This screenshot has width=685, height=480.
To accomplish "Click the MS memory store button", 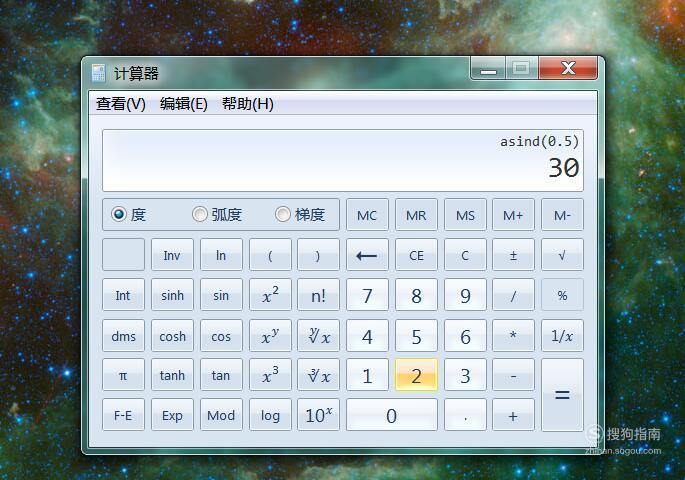I will coord(465,215).
